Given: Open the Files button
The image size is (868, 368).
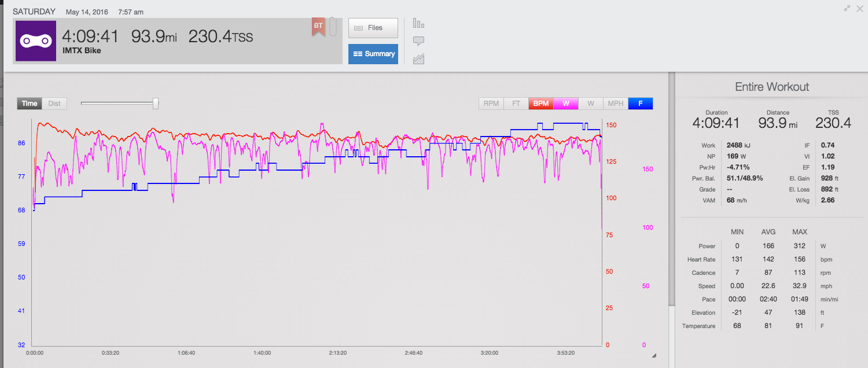Looking at the screenshot, I should pos(373,28).
